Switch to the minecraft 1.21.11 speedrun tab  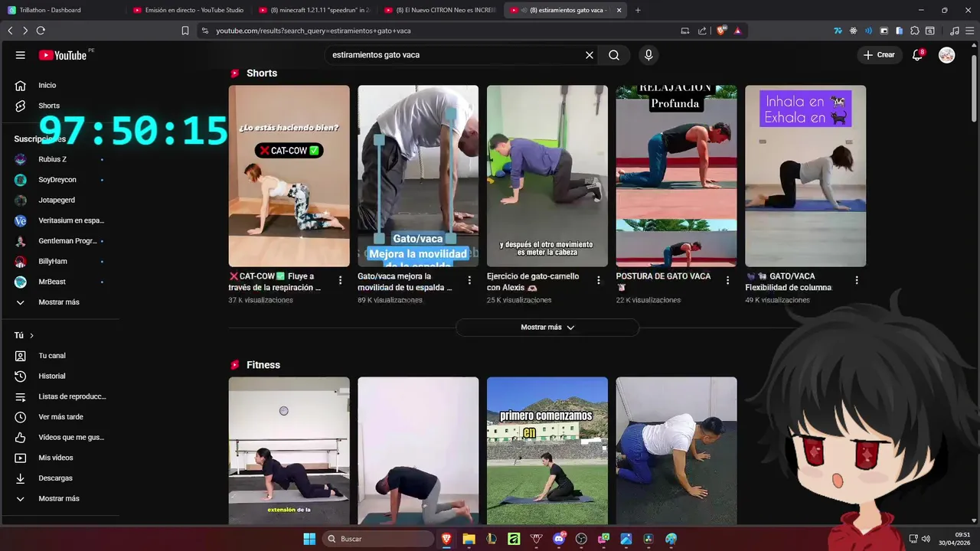pyautogui.click(x=315, y=10)
